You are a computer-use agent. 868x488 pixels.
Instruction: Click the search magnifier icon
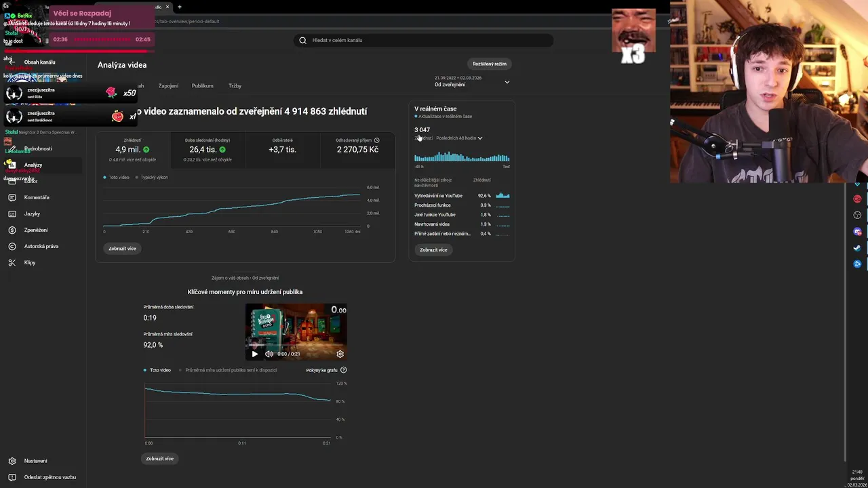point(302,40)
